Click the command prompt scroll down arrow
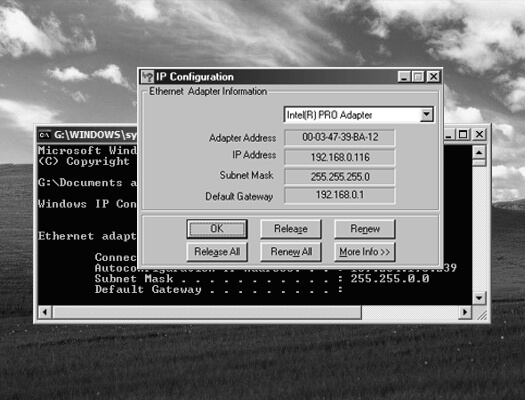The height and width of the screenshot is (400, 525). point(479,298)
